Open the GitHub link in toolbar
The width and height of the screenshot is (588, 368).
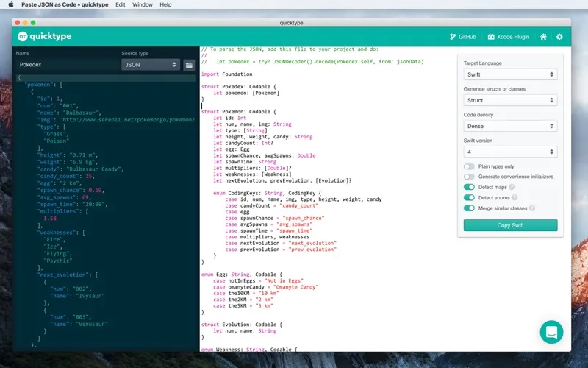point(462,36)
